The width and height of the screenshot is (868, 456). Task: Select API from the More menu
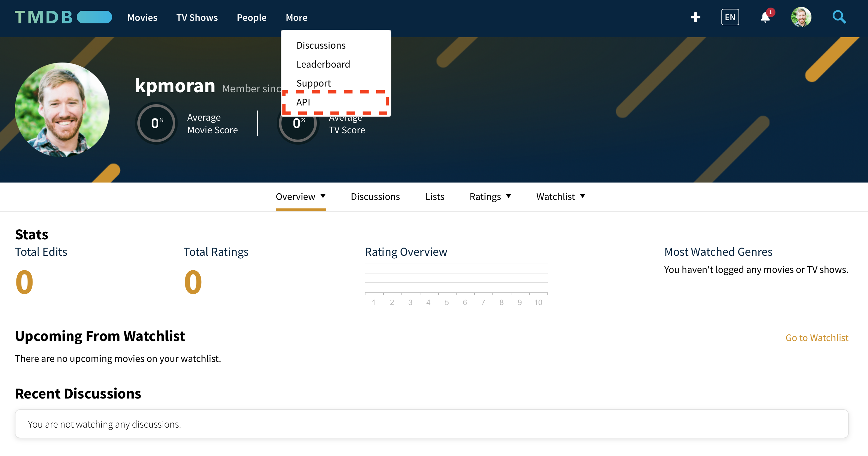tap(303, 102)
